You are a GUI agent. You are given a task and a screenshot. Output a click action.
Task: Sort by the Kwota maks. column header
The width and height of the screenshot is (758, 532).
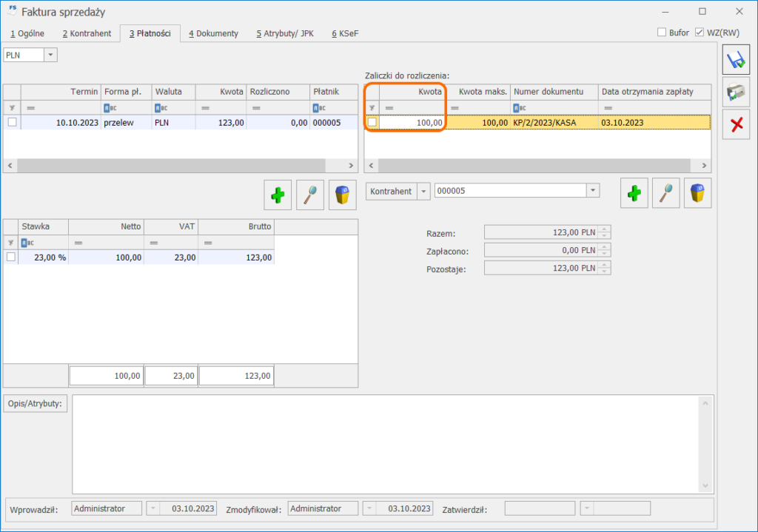click(477, 92)
